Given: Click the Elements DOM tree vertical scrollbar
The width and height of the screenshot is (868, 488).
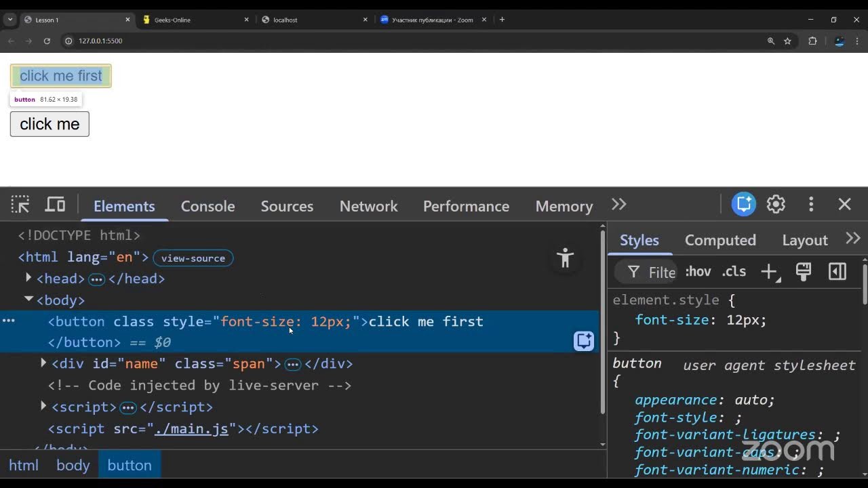Looking at the screenshot, I should click(x=602, y=323).
